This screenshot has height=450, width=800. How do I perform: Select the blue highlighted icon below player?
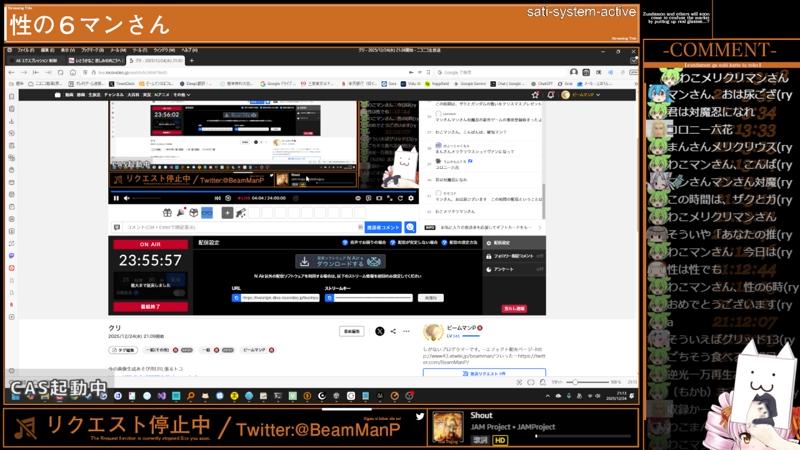pos(207,212)
